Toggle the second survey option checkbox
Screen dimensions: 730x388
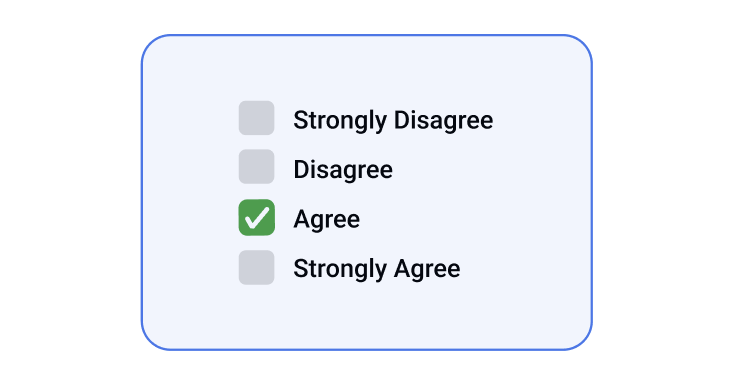click(x=257, y=166)
